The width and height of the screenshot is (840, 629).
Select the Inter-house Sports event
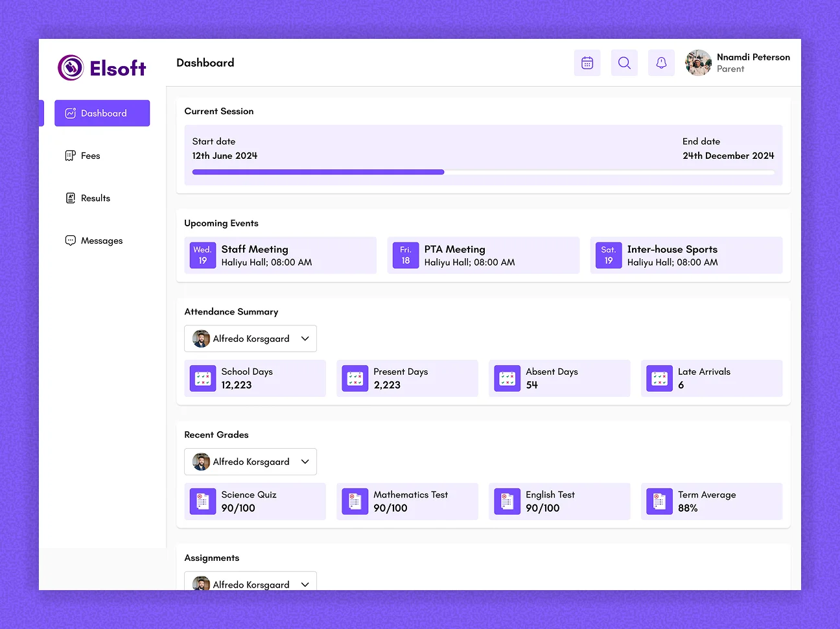(x=686, y=255)
